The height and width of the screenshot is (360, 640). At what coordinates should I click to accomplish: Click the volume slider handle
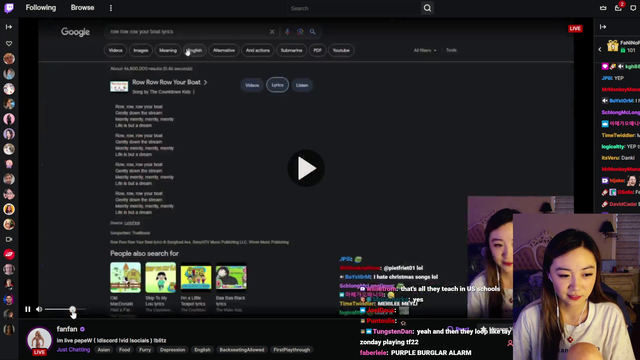72,309
